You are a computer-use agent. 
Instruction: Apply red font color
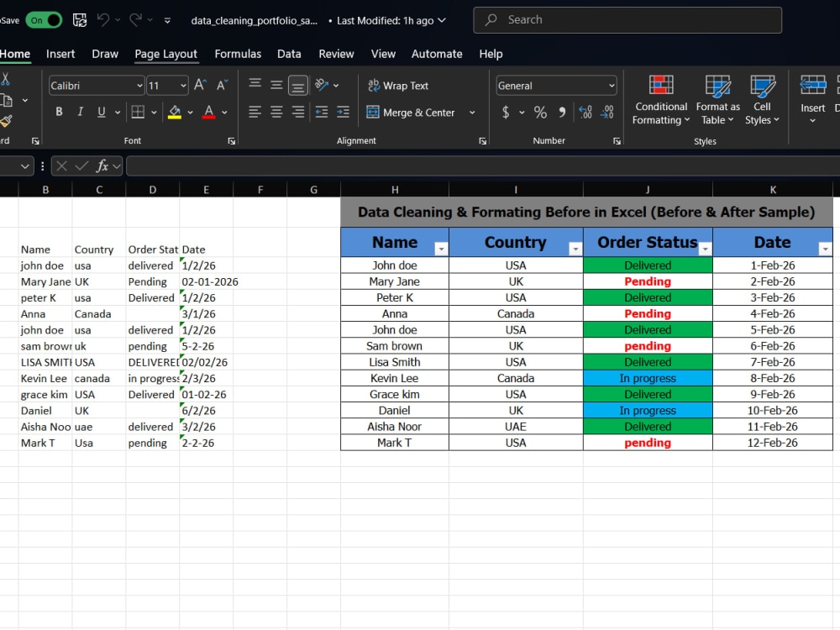tap(209, 112)
